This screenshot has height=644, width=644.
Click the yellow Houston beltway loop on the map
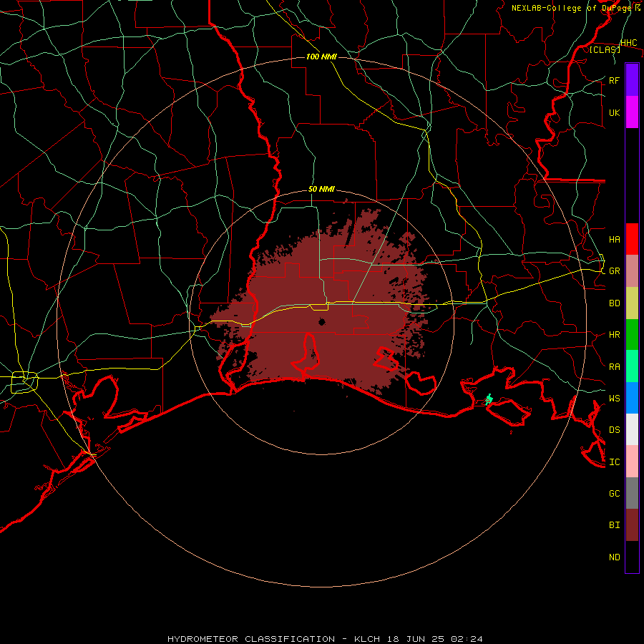24,382
